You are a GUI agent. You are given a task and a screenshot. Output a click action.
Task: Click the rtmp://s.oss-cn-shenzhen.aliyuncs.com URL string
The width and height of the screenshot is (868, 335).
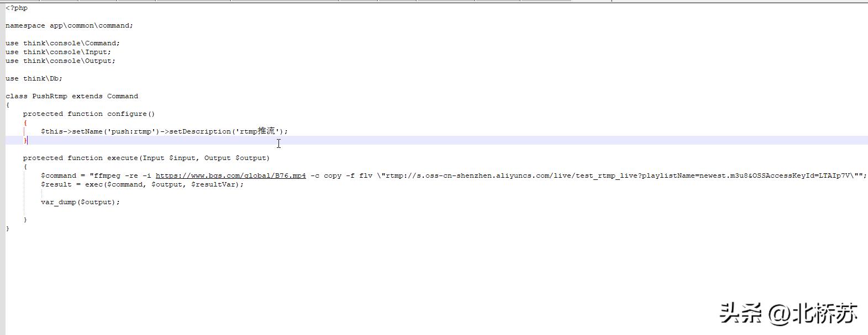[x=619, y=176]
